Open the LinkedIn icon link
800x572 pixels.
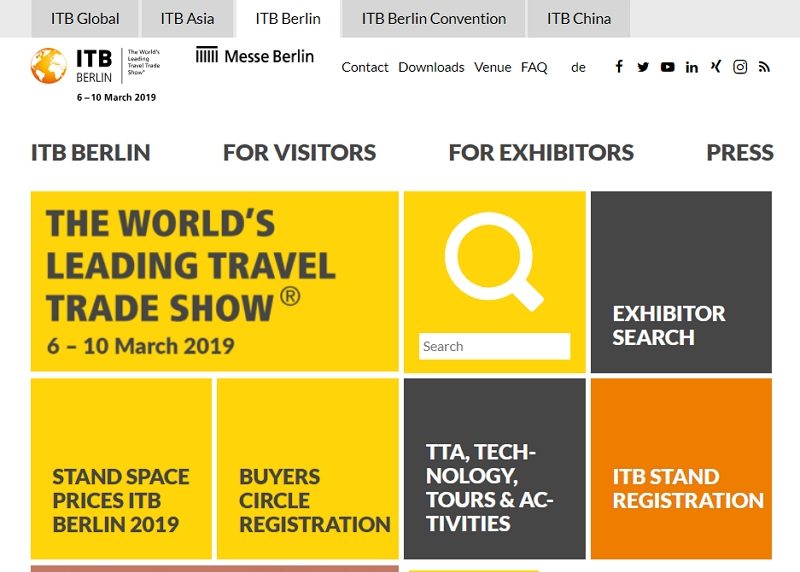(x=692, y=67)
